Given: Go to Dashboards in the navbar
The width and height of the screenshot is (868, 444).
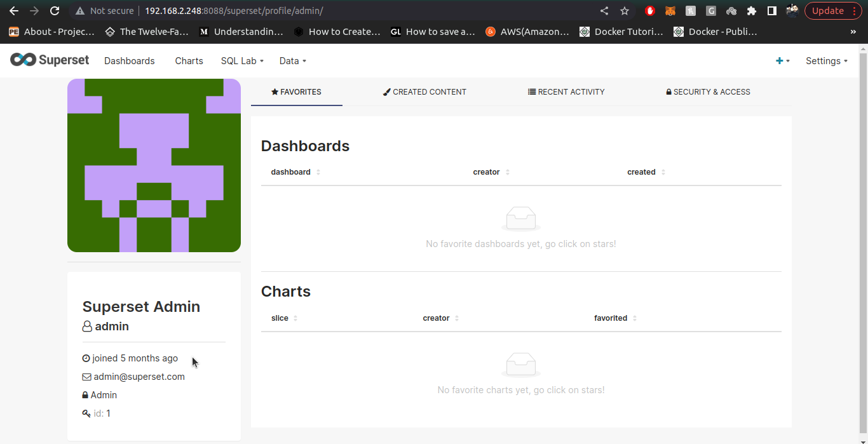Looking at the screenshot, I should point(130,61).
